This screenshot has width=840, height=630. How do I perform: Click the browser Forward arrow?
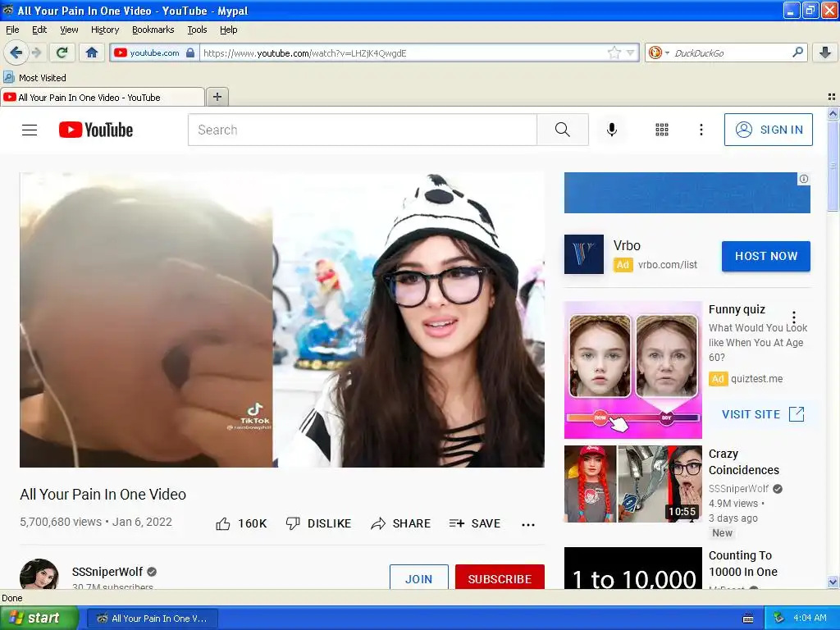click(36, 52)
